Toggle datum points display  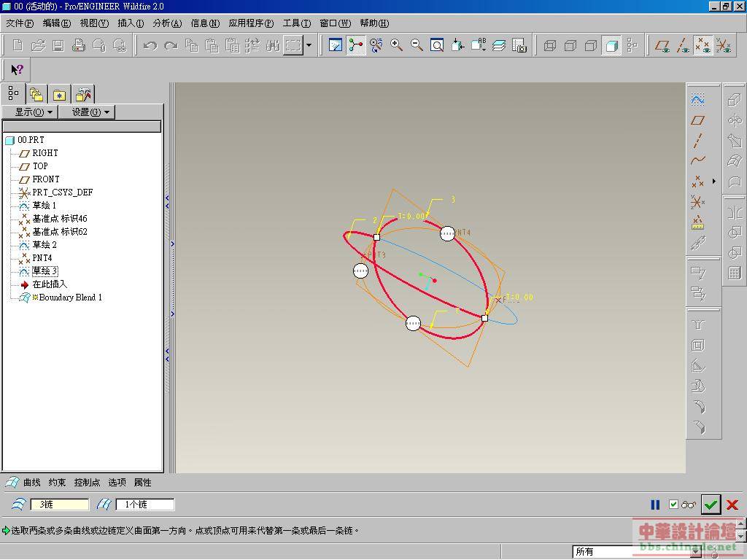703,45
